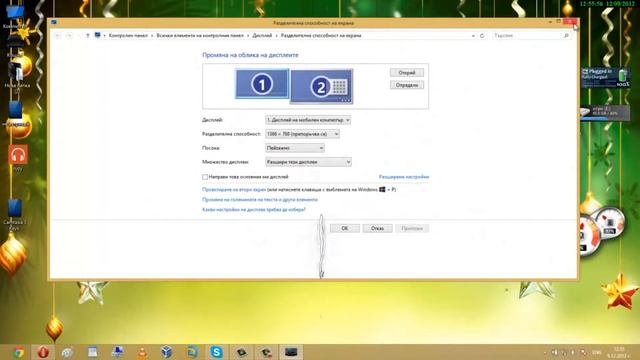
Task: Click the battery Plugged in desktop gadget
Action: point(606,78)
